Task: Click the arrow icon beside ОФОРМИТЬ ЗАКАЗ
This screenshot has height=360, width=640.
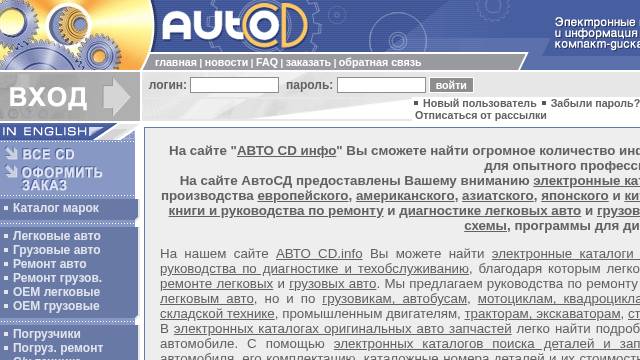Action: click(11, 172)
